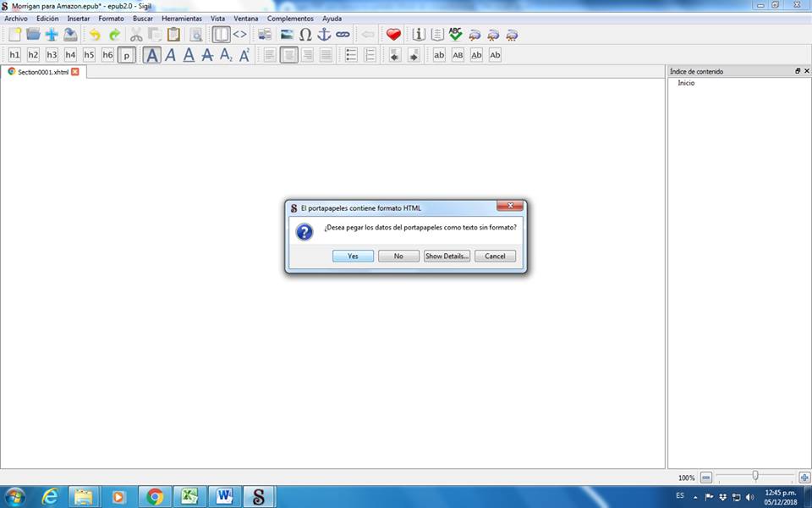Click the anchor insert ID icon
This screenshot has height=508, width=812.
click(324, 35)
